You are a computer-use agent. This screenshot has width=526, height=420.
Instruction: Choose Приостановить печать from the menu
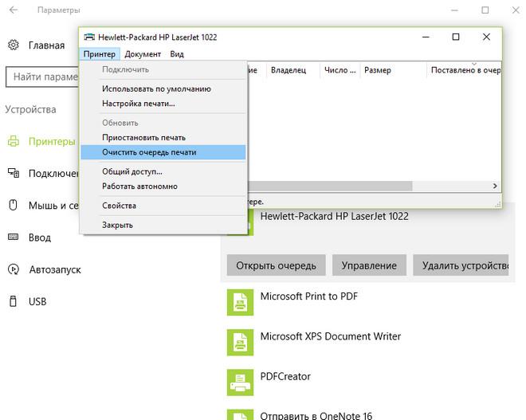coord(143,137)
